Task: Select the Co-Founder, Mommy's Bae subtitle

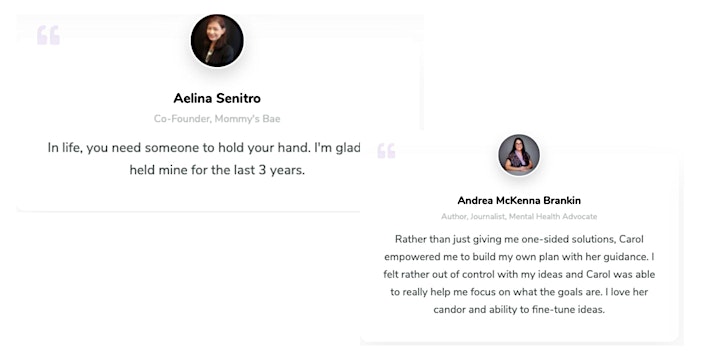Action: (217, 119)
